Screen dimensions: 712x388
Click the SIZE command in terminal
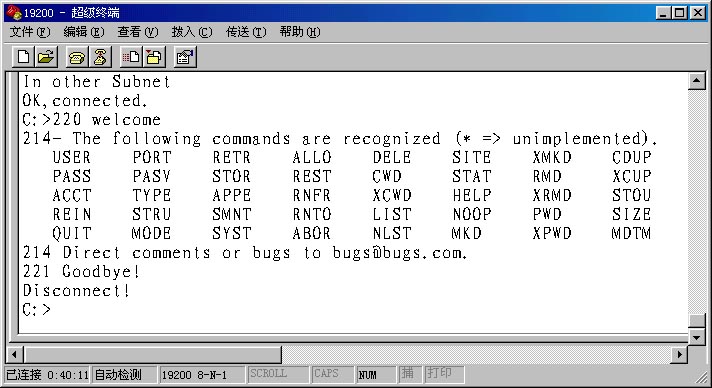631,214
